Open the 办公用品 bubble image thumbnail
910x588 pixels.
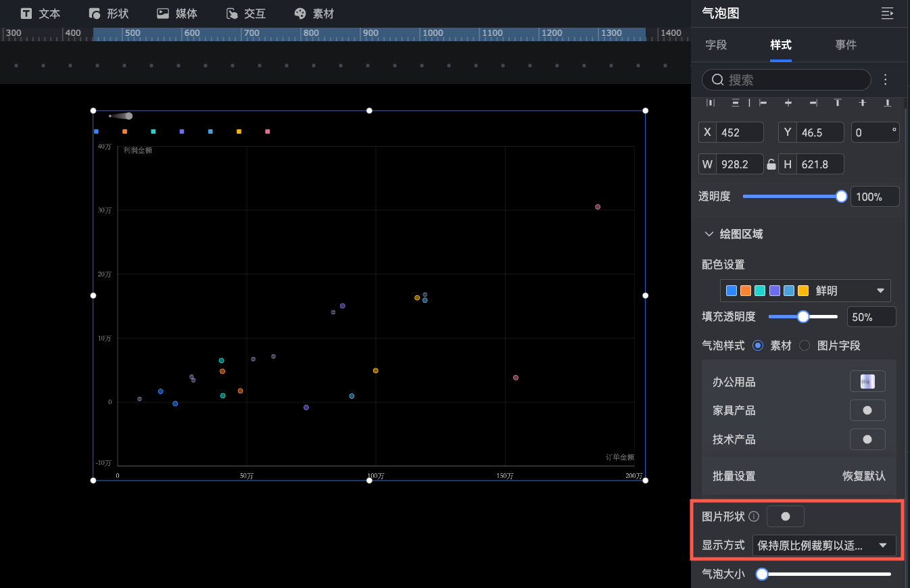click(x=867, y=381)
